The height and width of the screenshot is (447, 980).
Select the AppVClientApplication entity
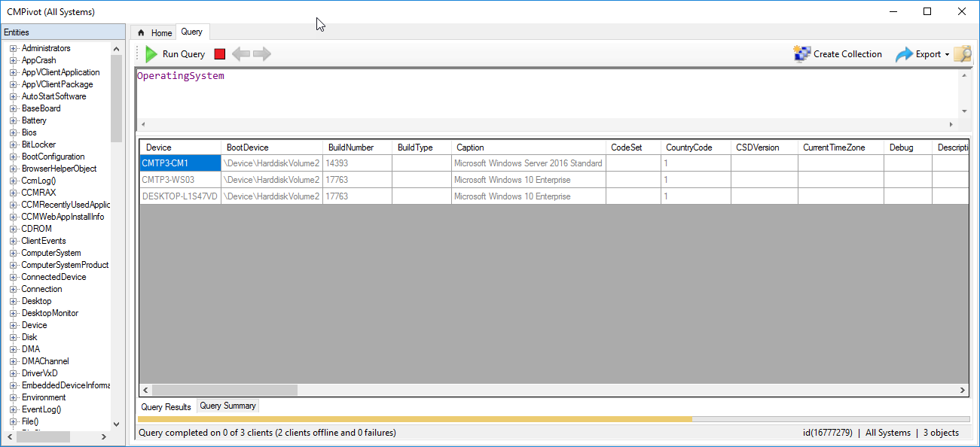60,72
